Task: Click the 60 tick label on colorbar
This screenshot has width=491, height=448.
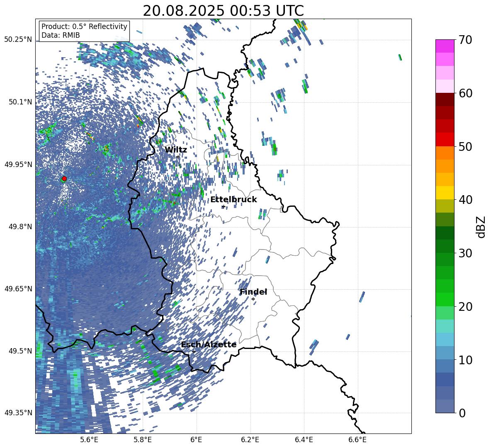Action: click(x=465, y=93)
